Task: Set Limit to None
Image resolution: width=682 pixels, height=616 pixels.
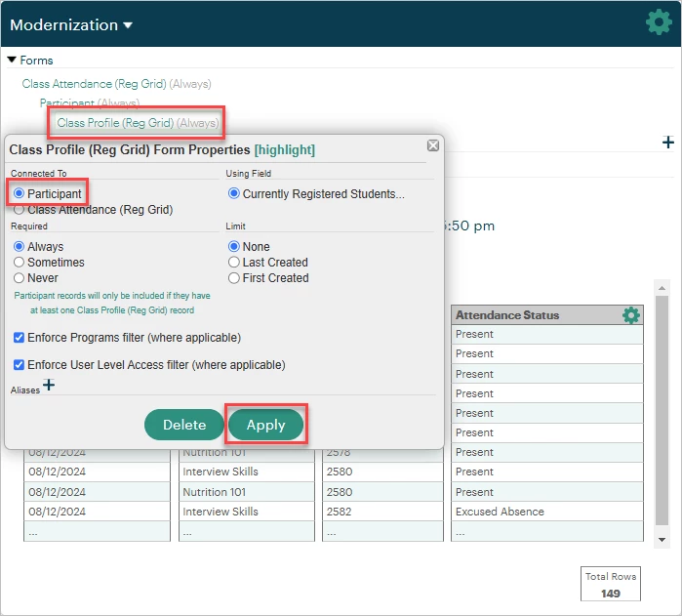Action: 233,246
